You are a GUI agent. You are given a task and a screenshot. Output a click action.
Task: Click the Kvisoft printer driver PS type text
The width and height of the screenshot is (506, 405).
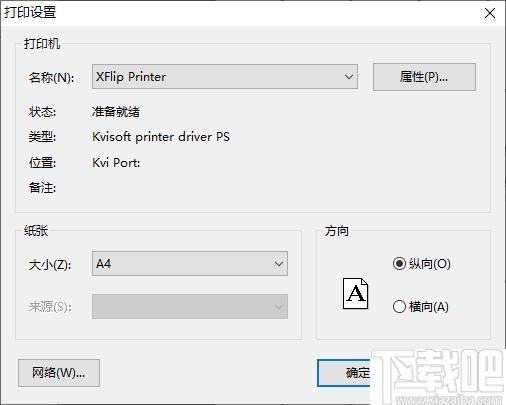[161, 137]
